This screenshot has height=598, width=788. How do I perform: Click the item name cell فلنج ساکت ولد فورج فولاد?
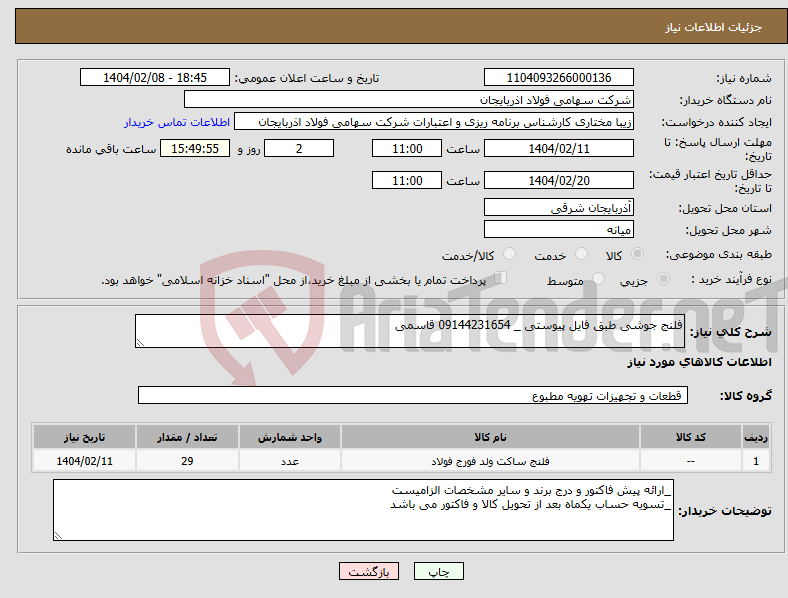[x=490, y=461]
